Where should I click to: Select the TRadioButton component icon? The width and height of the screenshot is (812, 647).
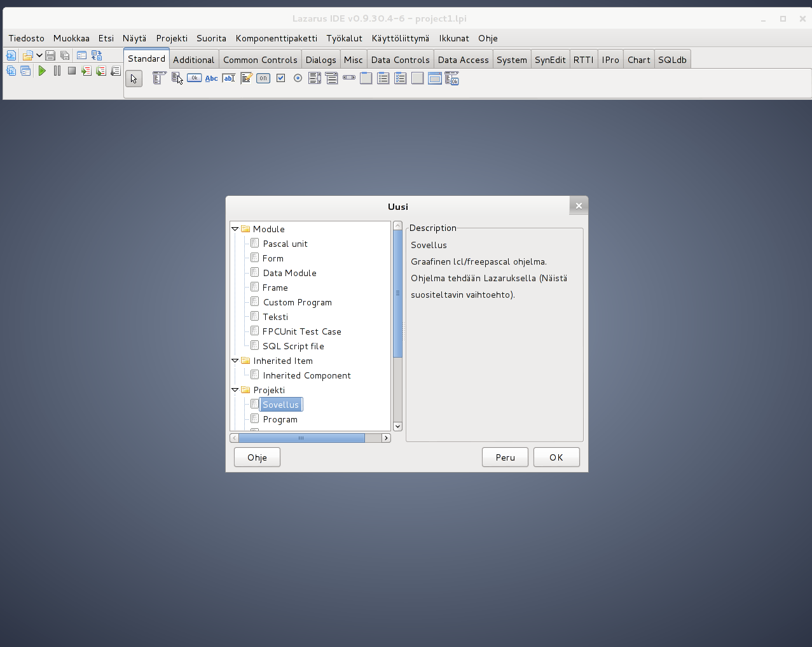298,78
